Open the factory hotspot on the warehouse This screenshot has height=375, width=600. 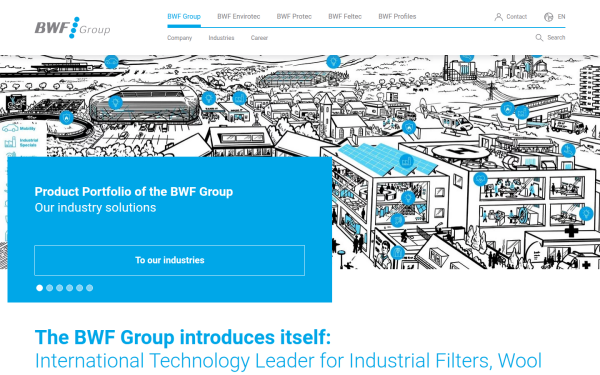522,112
